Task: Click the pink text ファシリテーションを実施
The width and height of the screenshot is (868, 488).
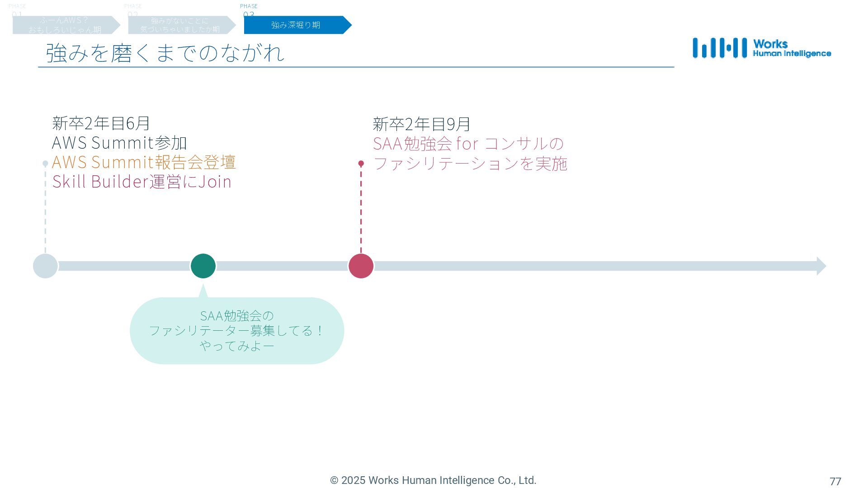Action: tap(470, 163)
